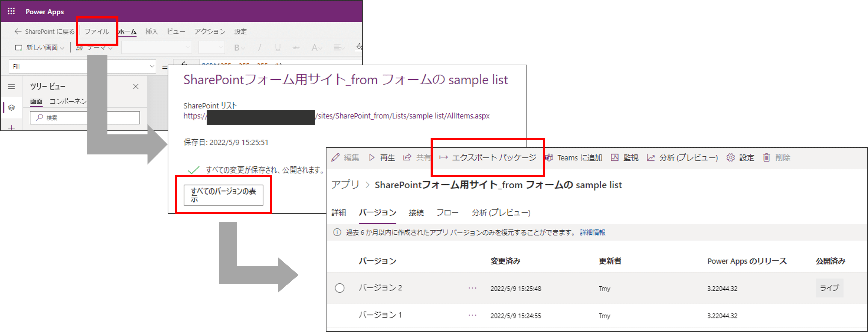Open the 挿入 menu
Image resolution: width=868 pixels, height=332 pixels.
click(x=152, y=31)
